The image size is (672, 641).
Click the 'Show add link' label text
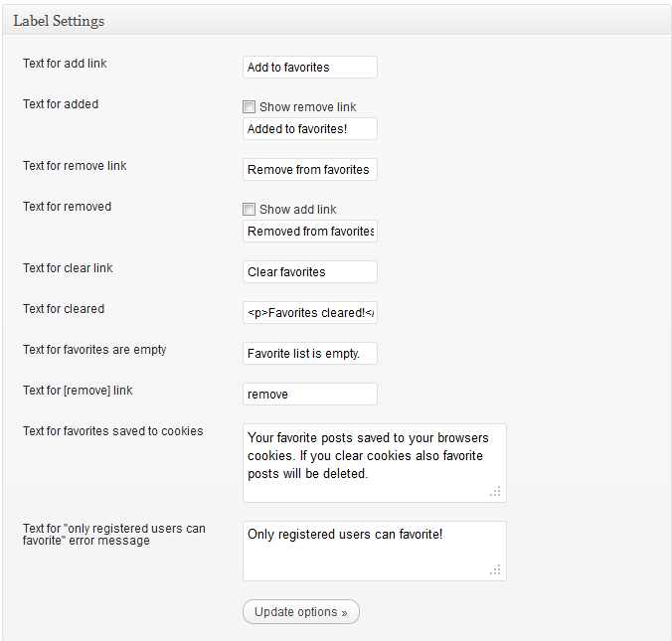pyautogui.click(x=297, y=210)
